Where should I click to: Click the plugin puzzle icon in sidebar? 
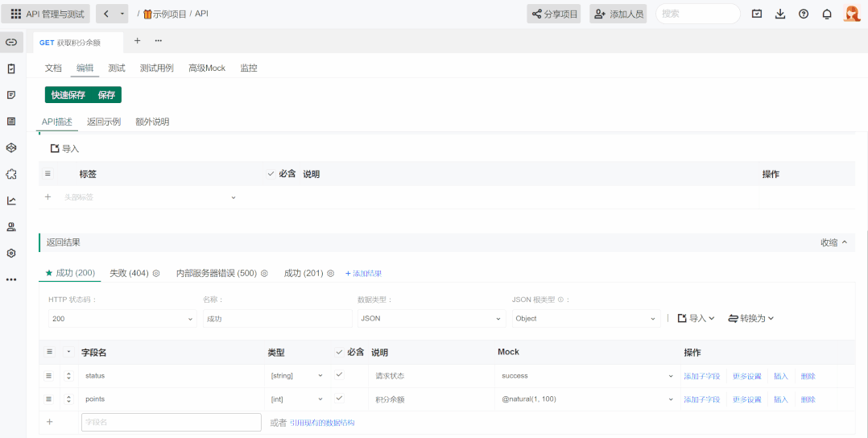[x=11, y=174]
